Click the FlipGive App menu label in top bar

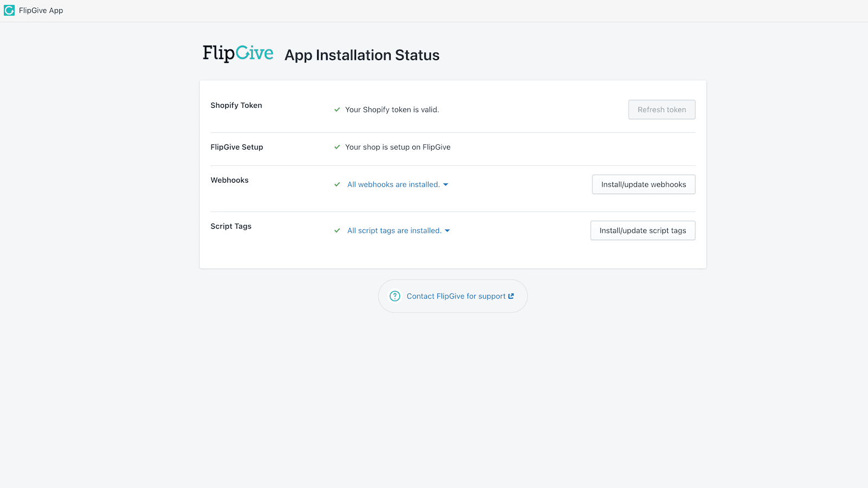(x=41, y=10)
